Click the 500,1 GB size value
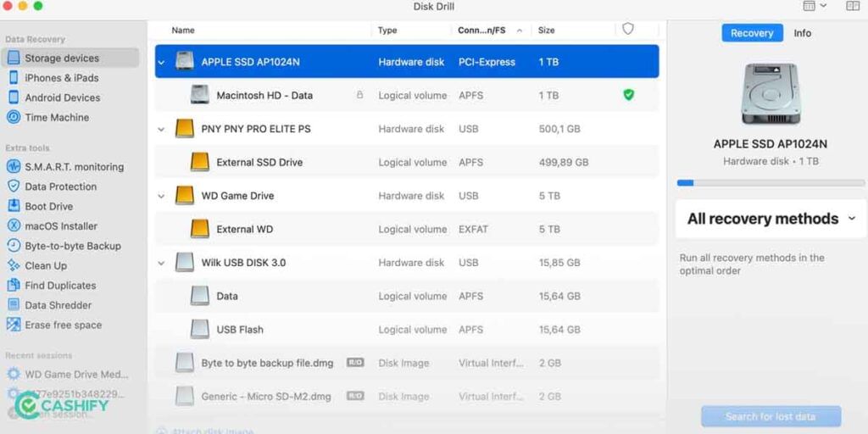 pyautogui.click(x=559, y=129)
